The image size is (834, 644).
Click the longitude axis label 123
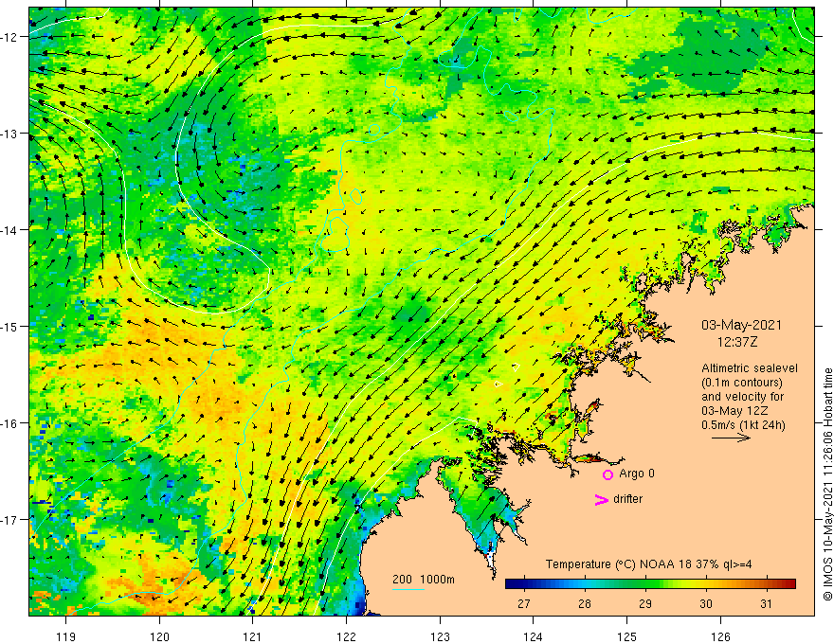(440, 636)
